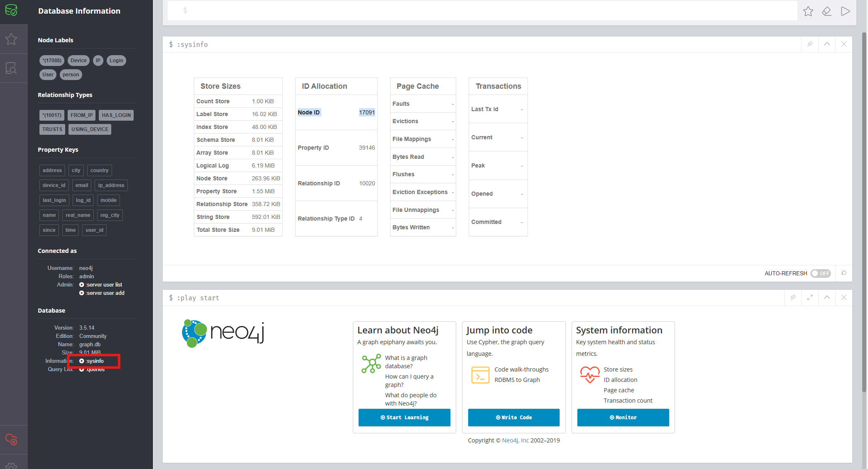Viewport: 868px width, 469px height.
Task: Run the :server user add command
Action: (x=102, y=293)
